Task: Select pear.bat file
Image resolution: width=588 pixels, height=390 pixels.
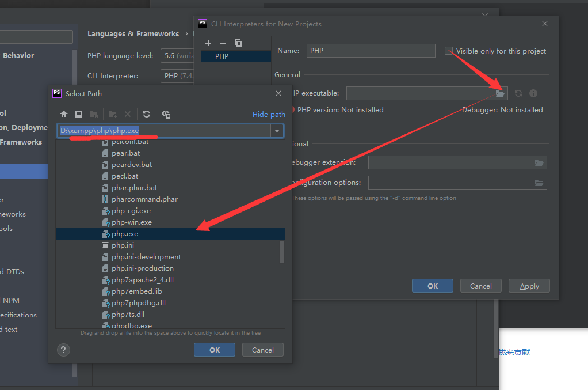Action: click(x=125, y=153)
